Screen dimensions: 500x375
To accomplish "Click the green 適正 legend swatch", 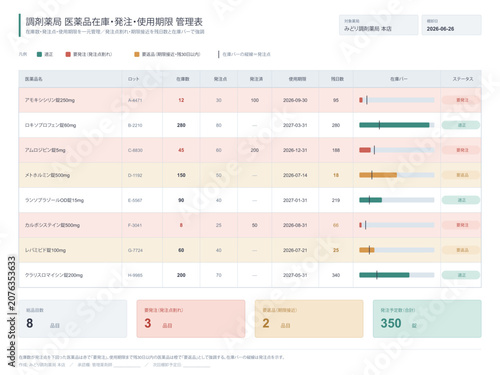I will pyautogui.click(x=39, y=54).
